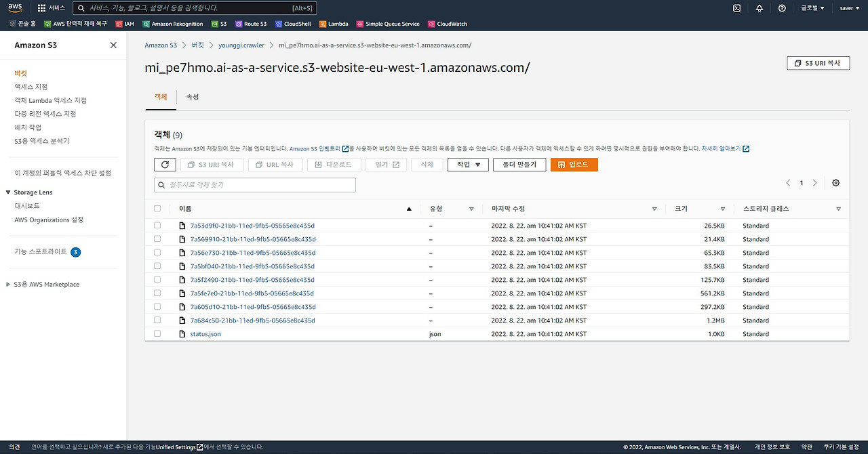
Task: Open the 글로벌 region dropdown
Action: (x=812, y=8)
